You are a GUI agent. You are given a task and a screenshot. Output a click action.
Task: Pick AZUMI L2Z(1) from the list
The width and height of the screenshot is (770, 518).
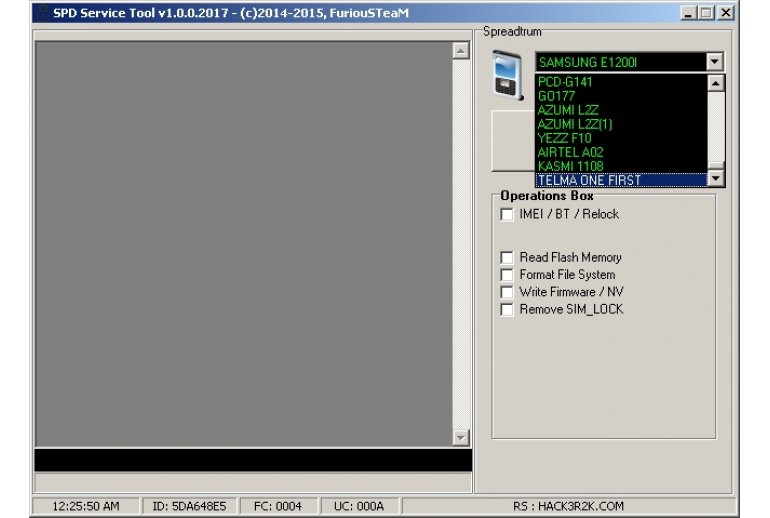[x=621, y=124]
